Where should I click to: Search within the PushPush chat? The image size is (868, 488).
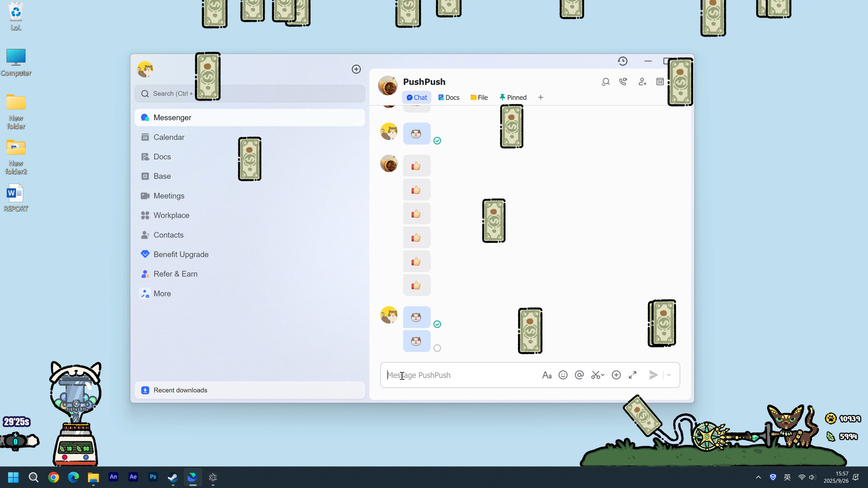click(605, 82)
